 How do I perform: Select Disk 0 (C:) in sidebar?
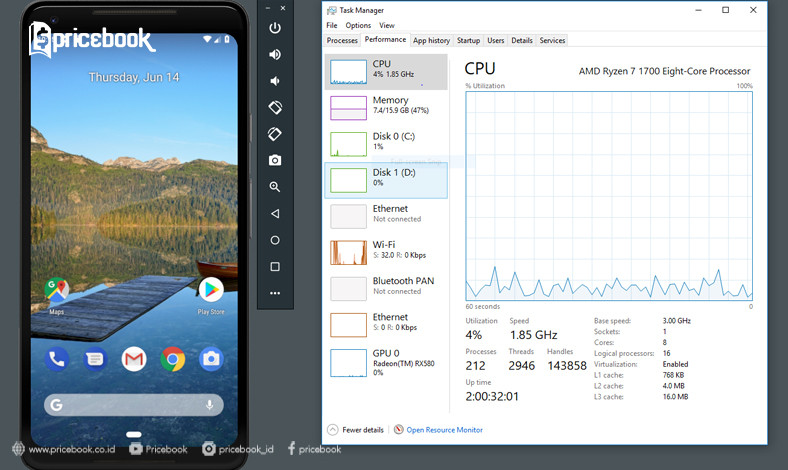coord(386,144)
